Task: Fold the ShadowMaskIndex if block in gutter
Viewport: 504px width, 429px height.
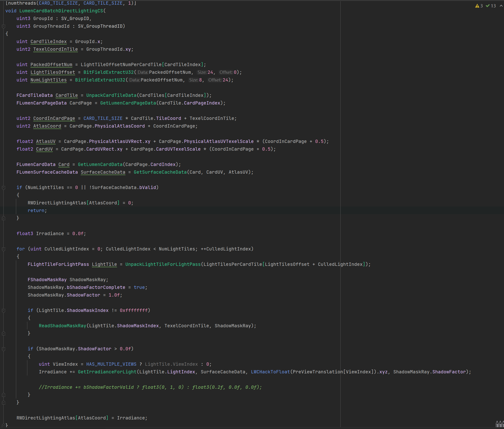Action: (x=4, y=311)
